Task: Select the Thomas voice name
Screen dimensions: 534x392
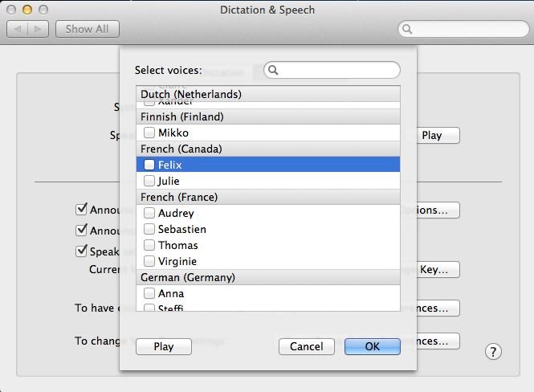Action: coord(178,245)
